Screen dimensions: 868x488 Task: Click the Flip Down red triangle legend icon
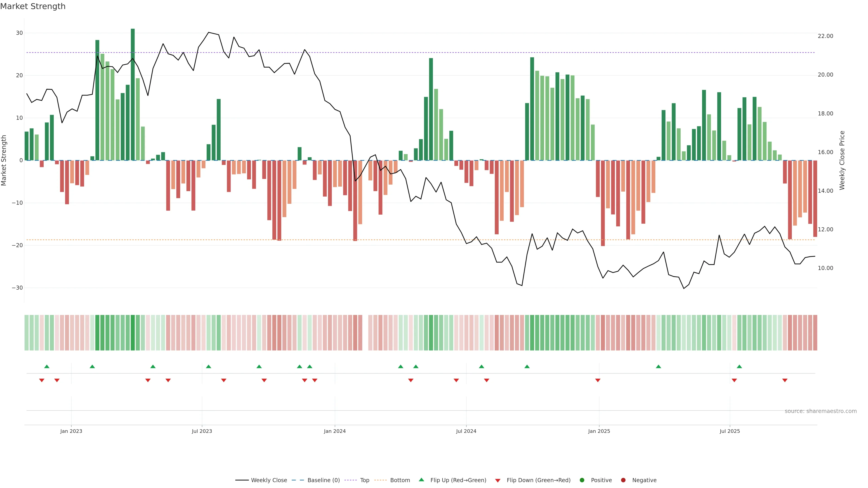click(x=498, y=480)
